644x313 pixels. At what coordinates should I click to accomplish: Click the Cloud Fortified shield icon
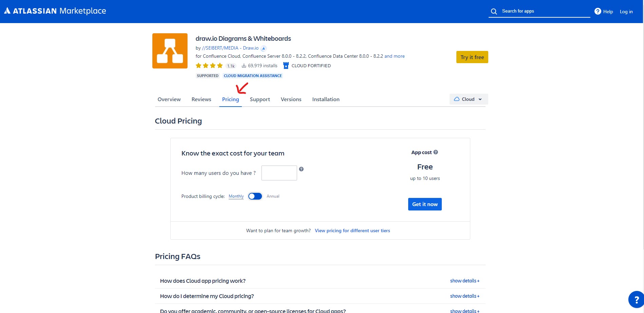point(286,66)
